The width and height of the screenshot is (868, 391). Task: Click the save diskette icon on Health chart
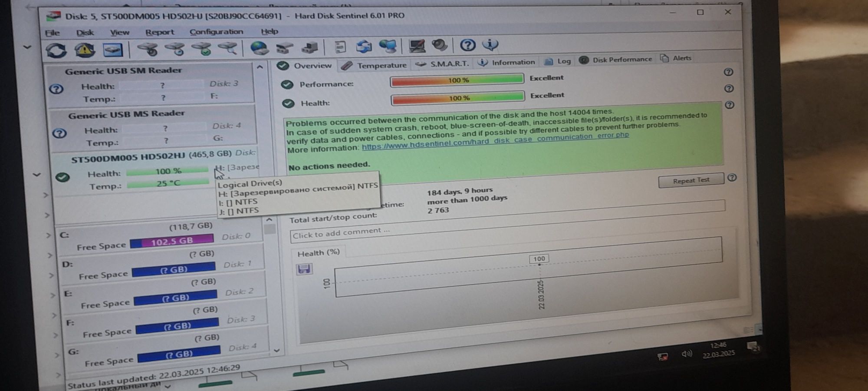coord(304,268)
